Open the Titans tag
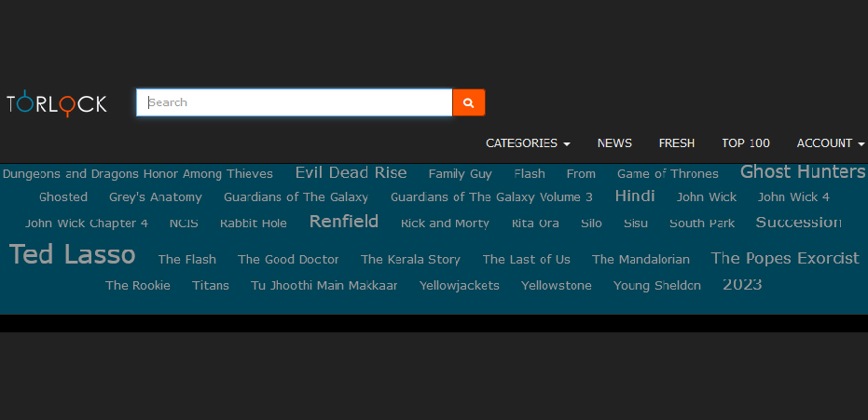868x420 pixels. (x=211, y=286)
